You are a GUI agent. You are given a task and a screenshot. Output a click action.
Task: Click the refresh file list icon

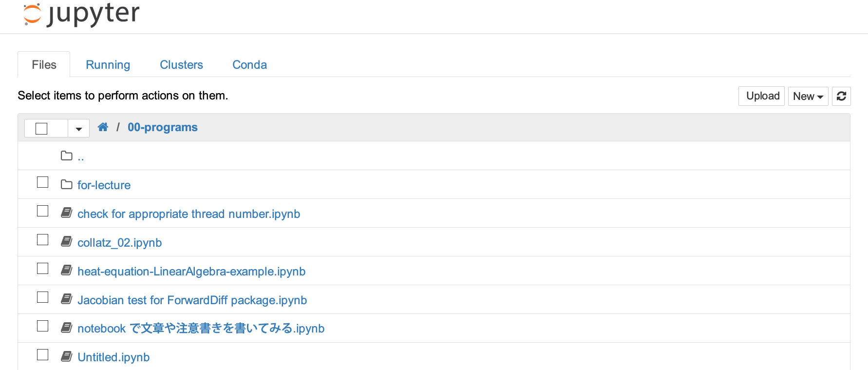[841, 96]
